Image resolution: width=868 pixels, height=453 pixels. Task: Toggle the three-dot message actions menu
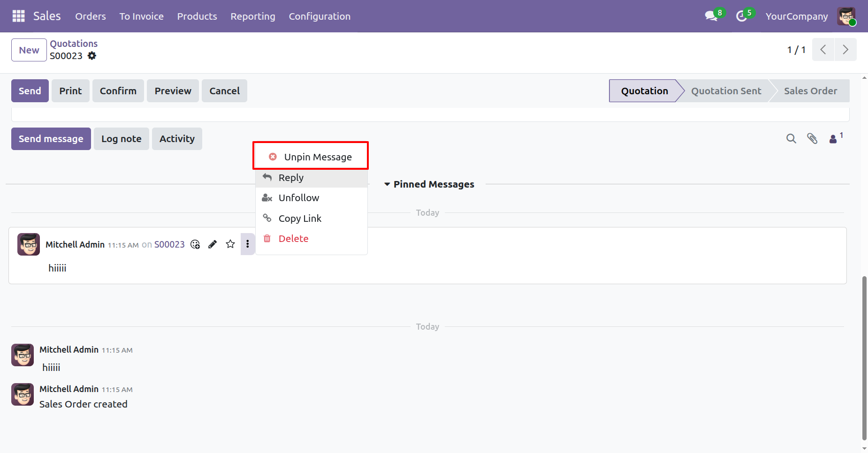248,244
